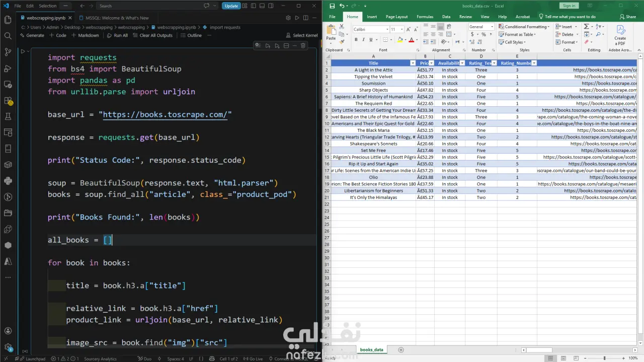The height and width of the screenshot is (362, 644).
Task: Toggle center alignment in Excel
Action: click(433, 35)
